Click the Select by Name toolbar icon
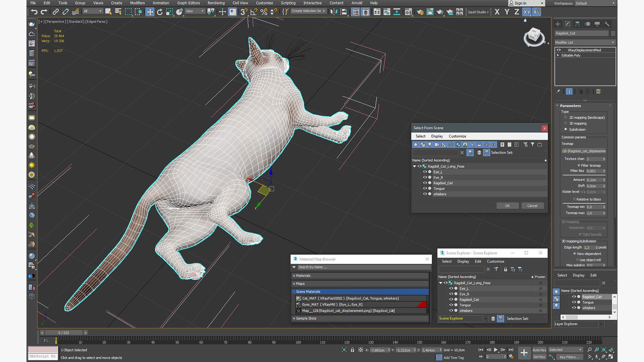 (118, 12)
